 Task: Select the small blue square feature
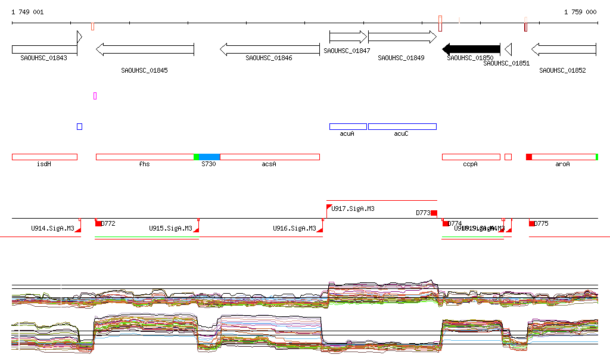click(79, 126)
